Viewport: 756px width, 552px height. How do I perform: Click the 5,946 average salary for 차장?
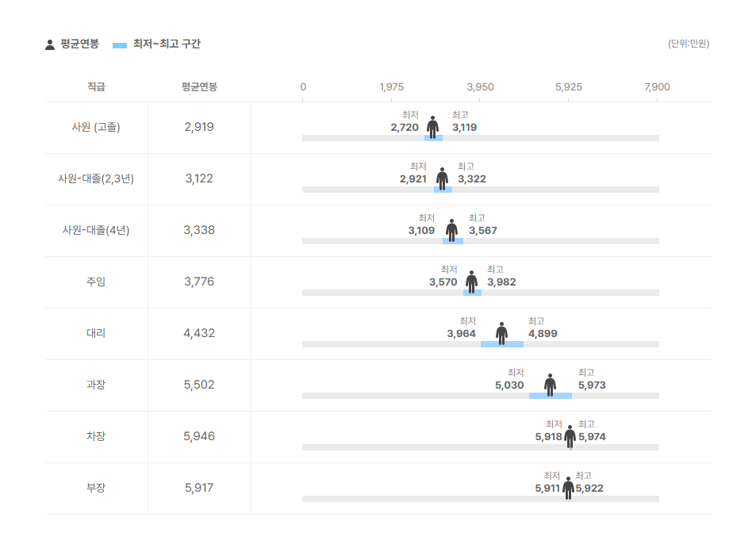(x=199, y=436)
